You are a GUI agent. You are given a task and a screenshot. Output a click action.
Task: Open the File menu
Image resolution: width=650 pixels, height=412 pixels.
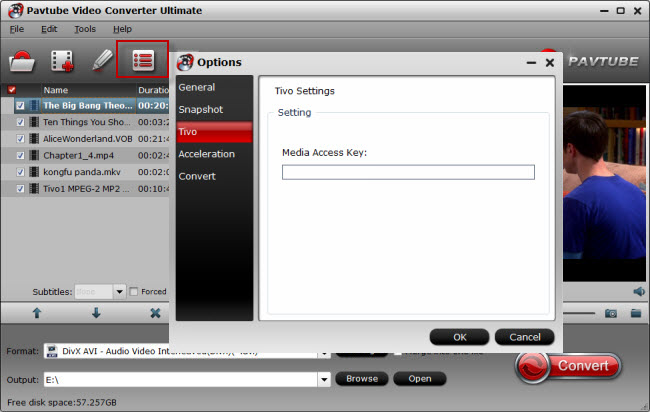(x=17, y=29)
